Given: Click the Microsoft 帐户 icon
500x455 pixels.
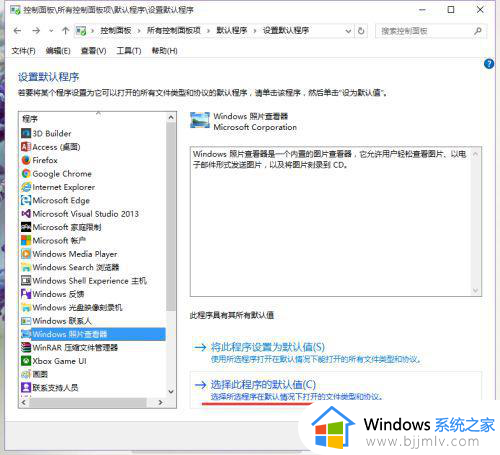Looking at the screenshot, I should 26,240.
